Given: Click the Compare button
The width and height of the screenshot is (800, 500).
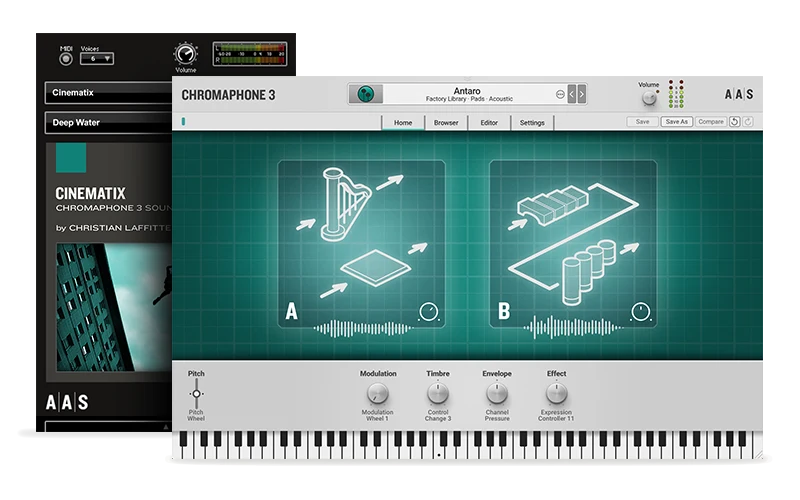Looking at the screenshot, I should 711,121.
